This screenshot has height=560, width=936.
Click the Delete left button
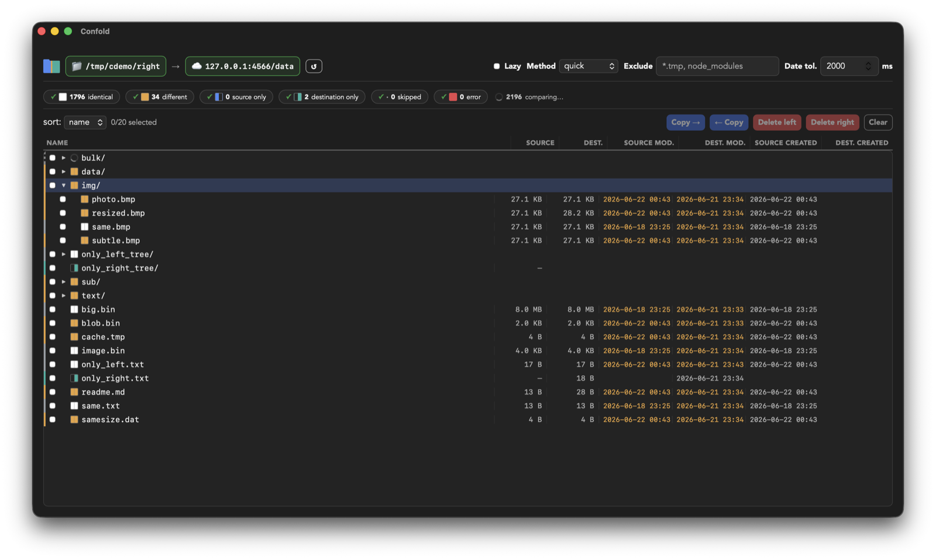(777, 122)
